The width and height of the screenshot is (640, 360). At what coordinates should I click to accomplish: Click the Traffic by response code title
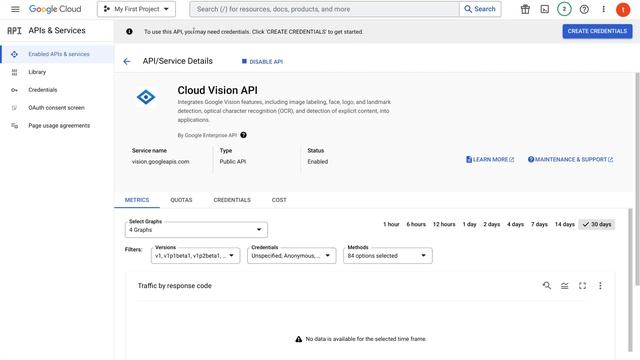pos(174,286)
